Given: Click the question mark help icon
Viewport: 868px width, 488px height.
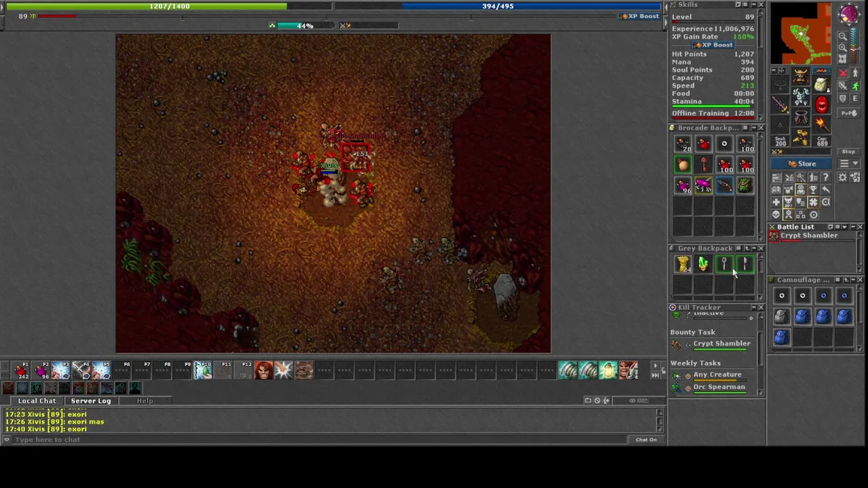Looking at the screenshot, I should 825,177.
